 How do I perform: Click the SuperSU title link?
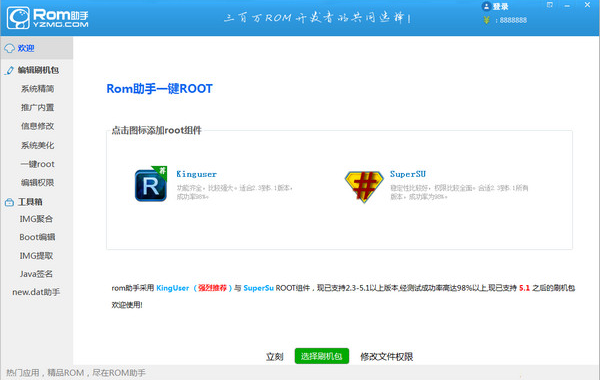click(407, 174)
